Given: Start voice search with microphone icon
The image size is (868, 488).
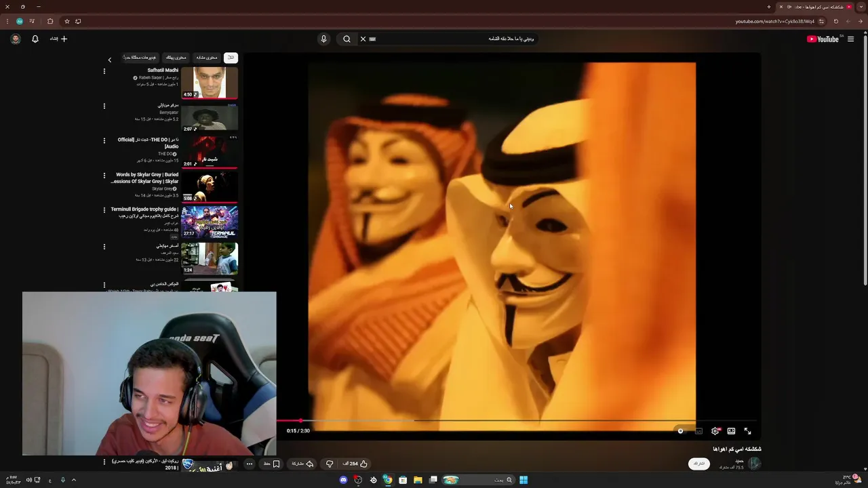Looking at the screenshot, I should pyautogui.click(x=323, y=39).
